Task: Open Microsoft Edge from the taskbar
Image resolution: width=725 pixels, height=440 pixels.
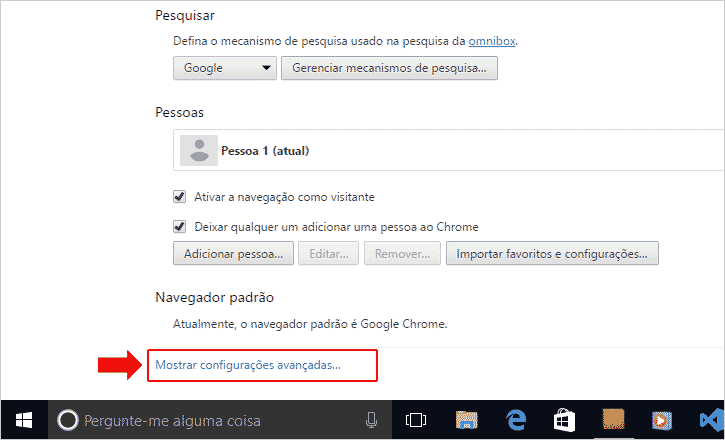Action: tap(516, 421)
